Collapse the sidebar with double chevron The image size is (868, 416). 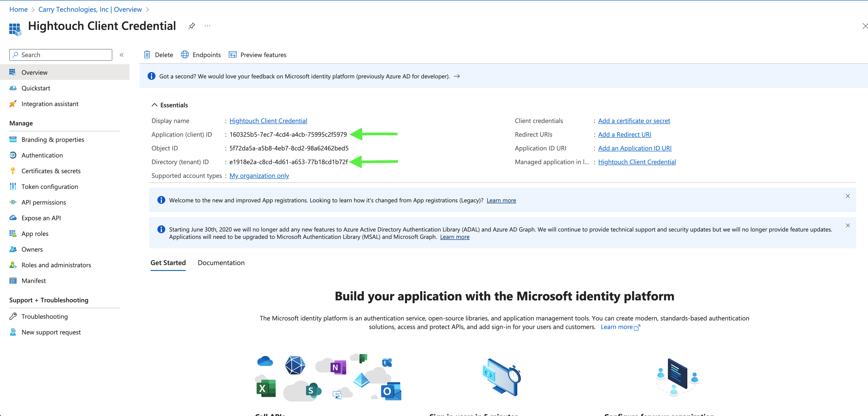tap(122, 55)
